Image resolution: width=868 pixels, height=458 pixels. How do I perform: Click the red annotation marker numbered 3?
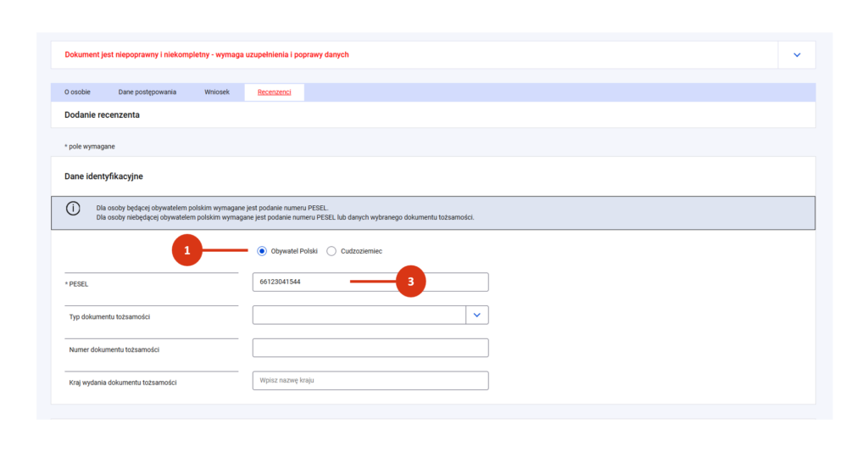tap(410, 282)
